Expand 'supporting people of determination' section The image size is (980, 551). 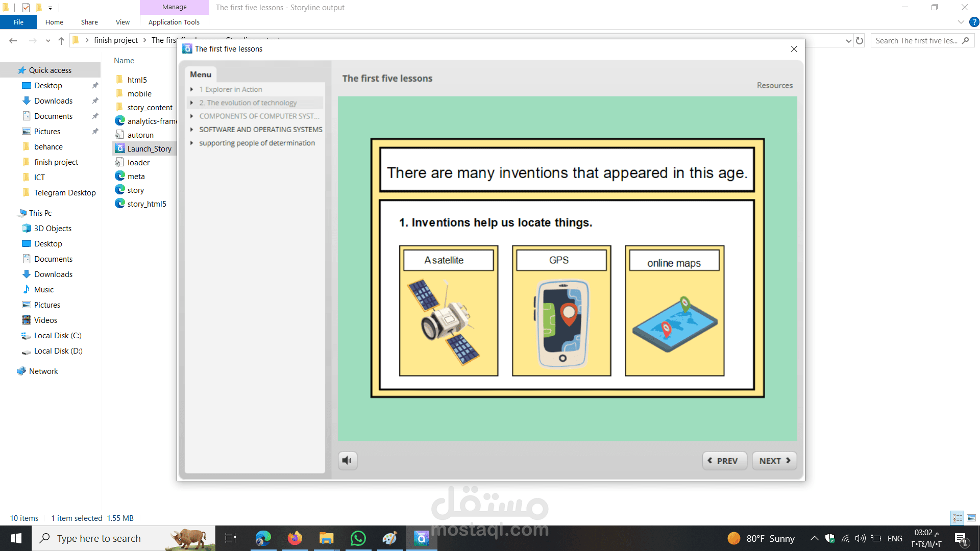[192, 143]
